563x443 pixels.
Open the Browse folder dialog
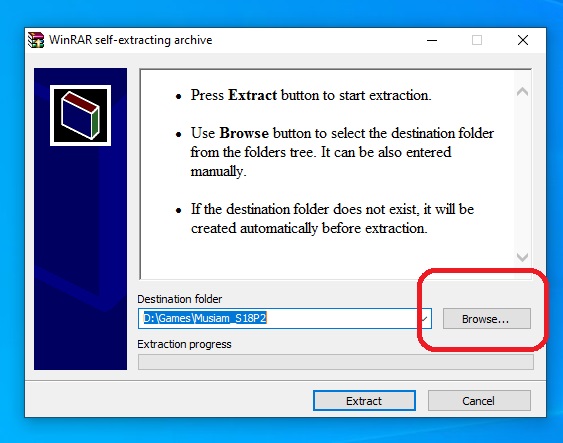pos(487,318)
